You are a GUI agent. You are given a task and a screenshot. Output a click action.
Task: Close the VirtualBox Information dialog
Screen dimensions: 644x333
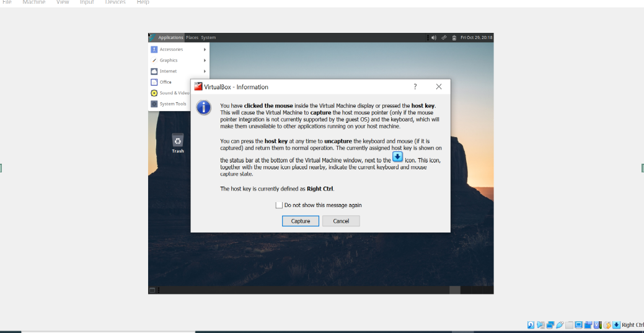(x=439, y=87)
